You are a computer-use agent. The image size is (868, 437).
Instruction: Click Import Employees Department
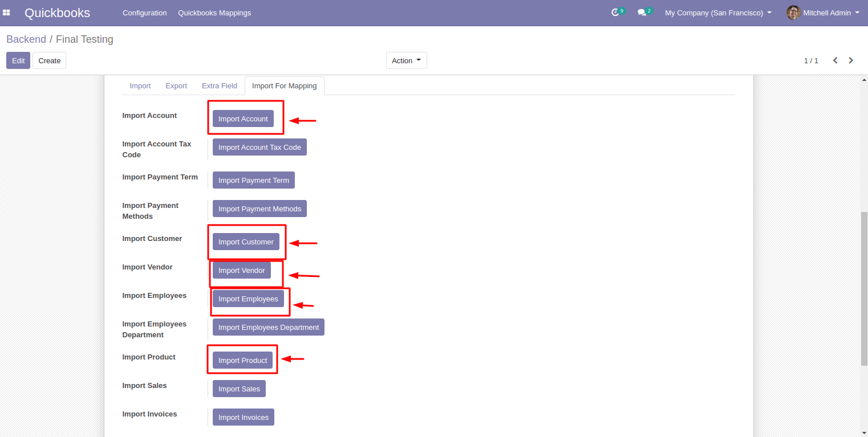[268, 326]
